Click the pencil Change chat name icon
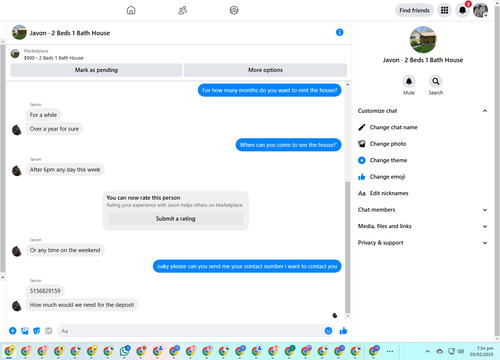Viewport: 500px width, 360px height. (362, 127)
